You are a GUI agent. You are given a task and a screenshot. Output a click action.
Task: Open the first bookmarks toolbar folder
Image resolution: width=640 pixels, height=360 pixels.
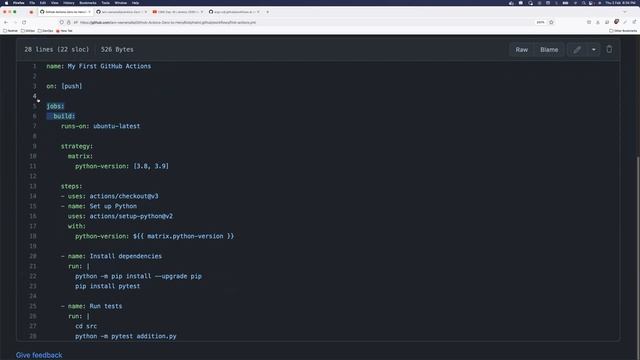[11, 31]
